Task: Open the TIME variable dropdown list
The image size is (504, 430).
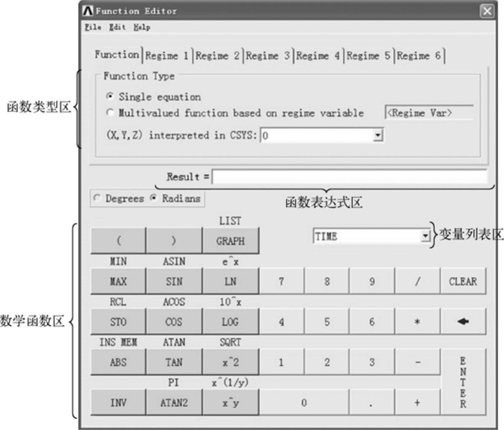Action: pos(425,237)
